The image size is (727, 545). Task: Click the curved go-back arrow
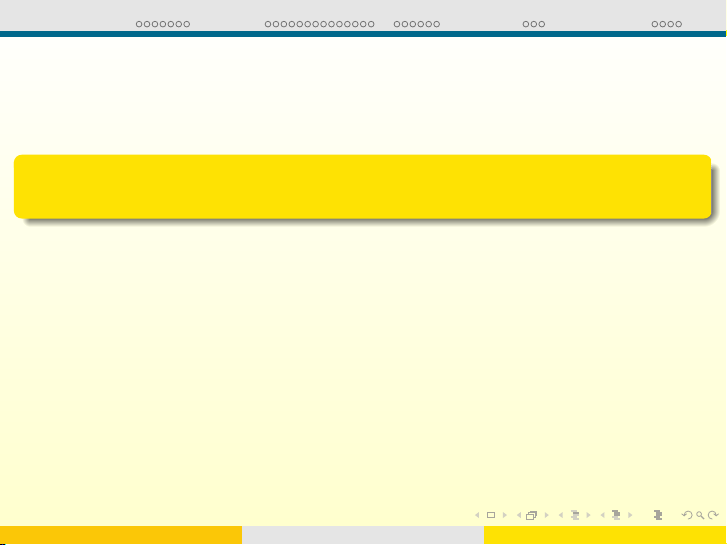(685, 515)
